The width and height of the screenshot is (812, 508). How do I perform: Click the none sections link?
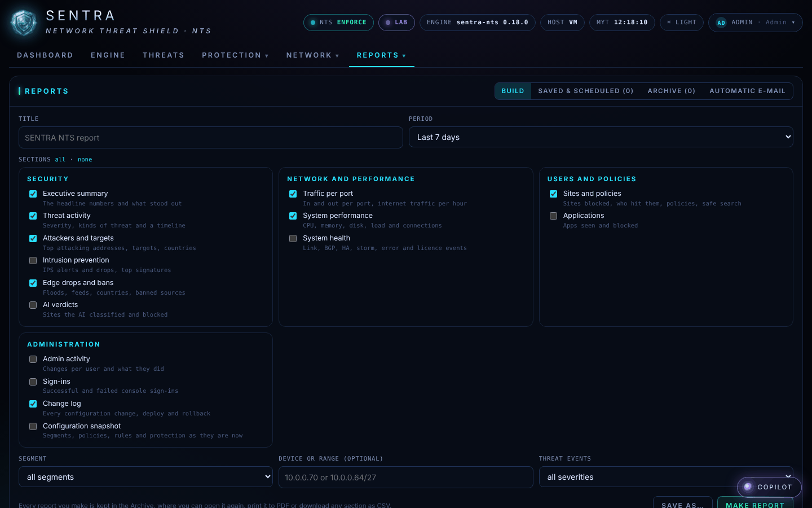coord(85,160)
